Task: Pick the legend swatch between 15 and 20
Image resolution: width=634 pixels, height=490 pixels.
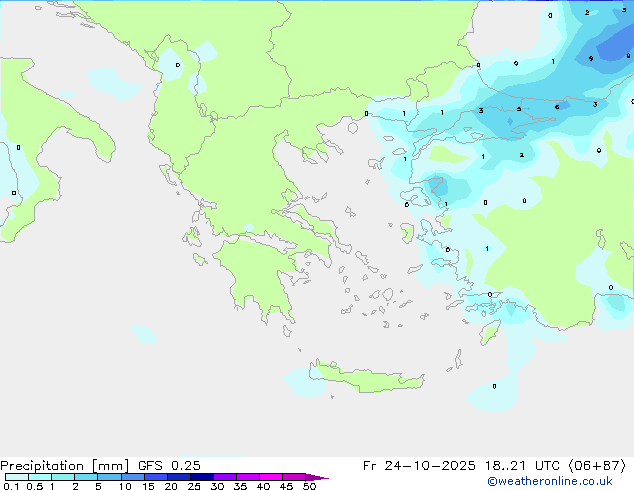Action: pyautogui.click(x=156, y=477)
